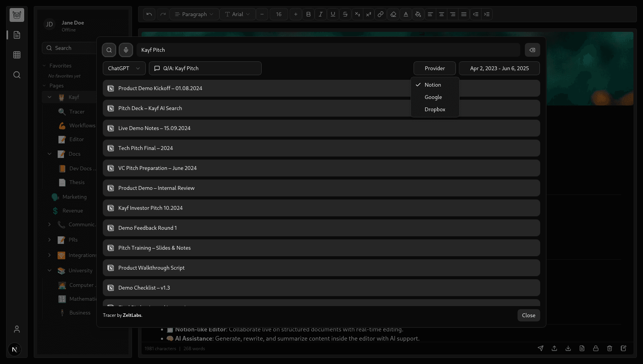The image size is (643, 364).
Task: Select Dropbox in the provider menu
Action: [435, 109]
